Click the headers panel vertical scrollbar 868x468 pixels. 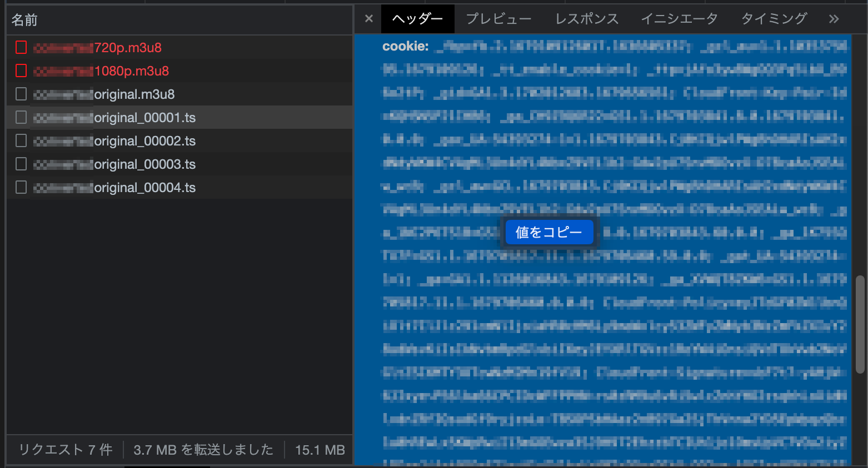[x=860, y=324]
